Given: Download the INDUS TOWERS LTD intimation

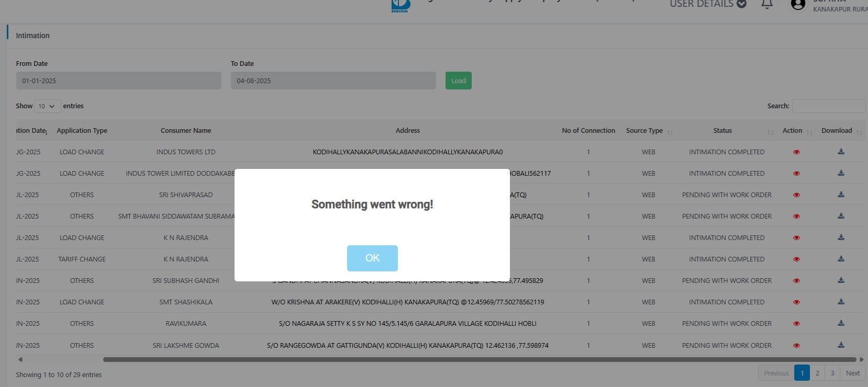Looking at the screenshot, I should [x=841, y=152].
